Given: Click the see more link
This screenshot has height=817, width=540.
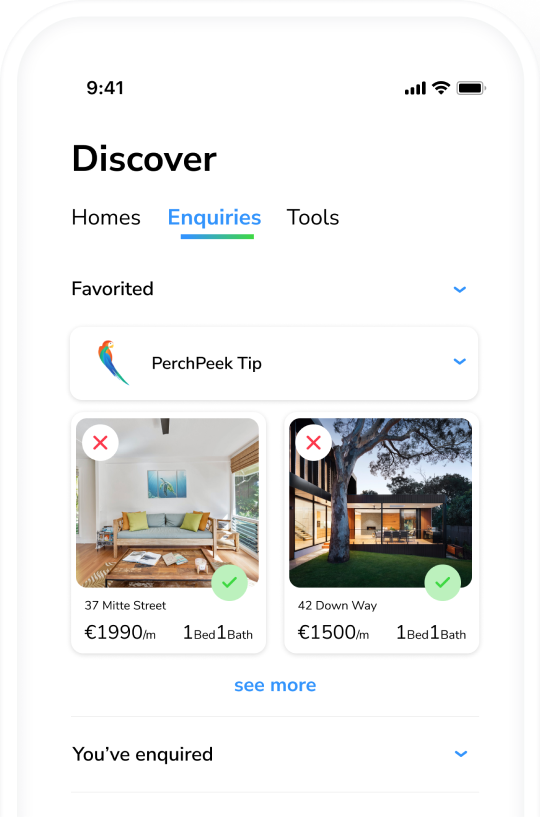Looking at the screenshot, I should (x=275, y=685).
